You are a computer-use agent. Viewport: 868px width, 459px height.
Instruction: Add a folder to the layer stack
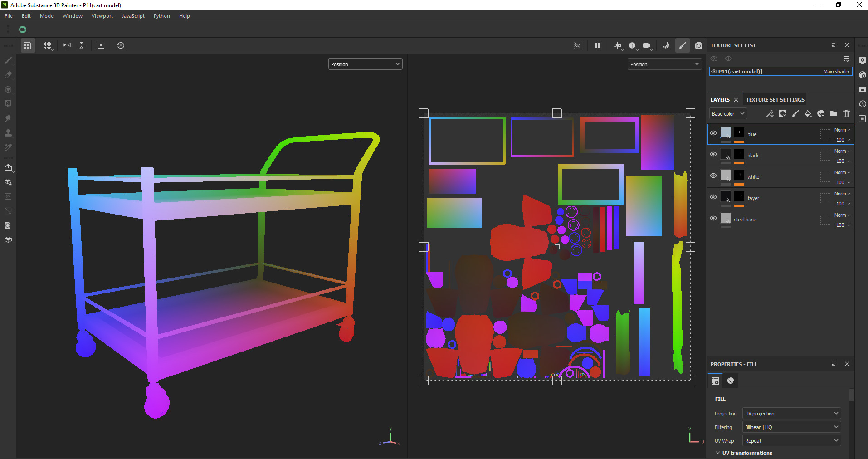(834, 114)
